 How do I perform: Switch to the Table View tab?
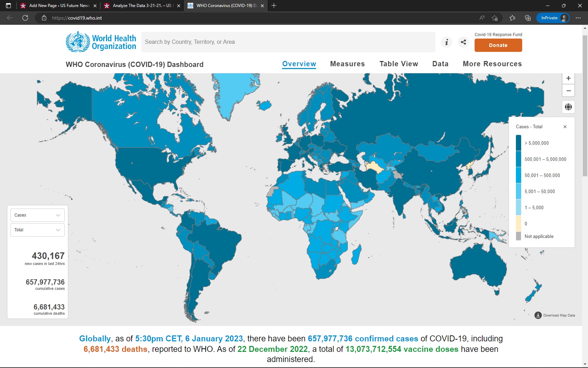pyautogui.click(x=399, y=64)
